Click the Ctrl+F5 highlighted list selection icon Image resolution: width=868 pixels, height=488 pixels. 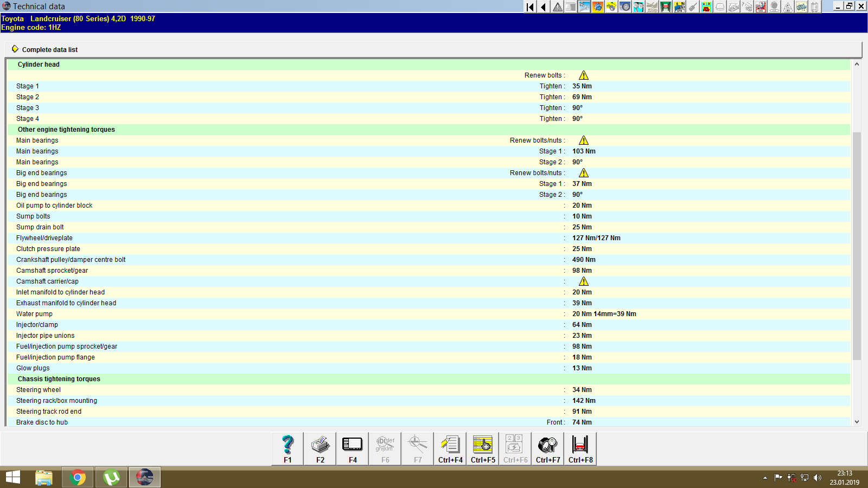point(482,448)
